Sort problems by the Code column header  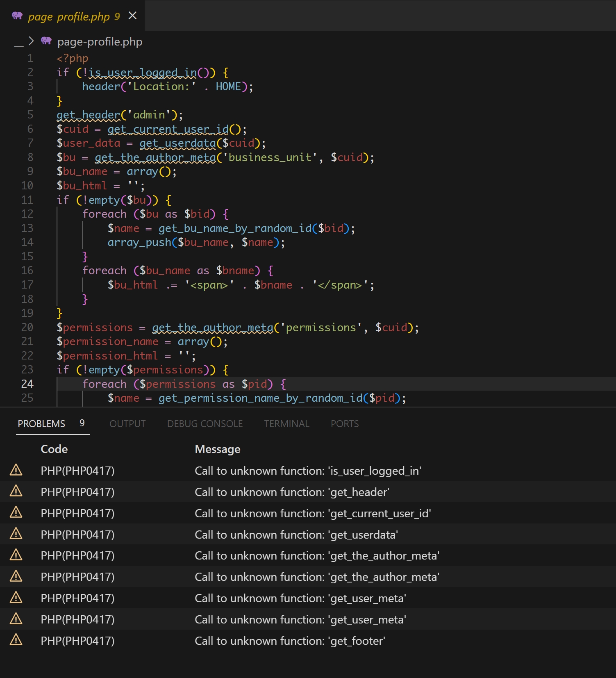(x=54, y=449)
